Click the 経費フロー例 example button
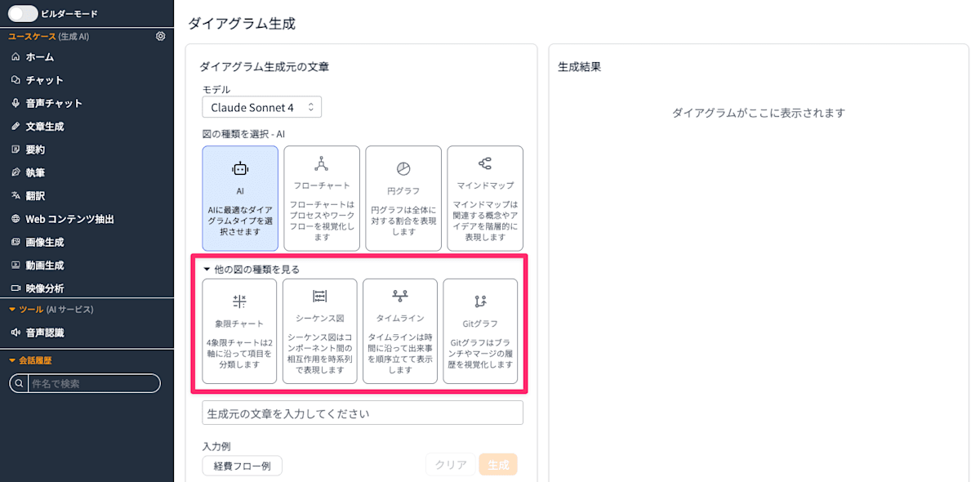The width and height of the screenshot is (980, 482). pyautogui.click(x=242, y=466)
